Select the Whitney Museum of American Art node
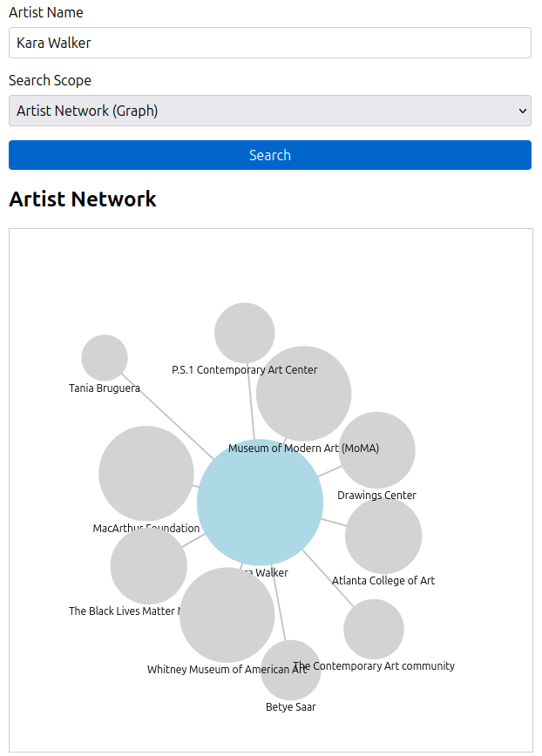 227,615
